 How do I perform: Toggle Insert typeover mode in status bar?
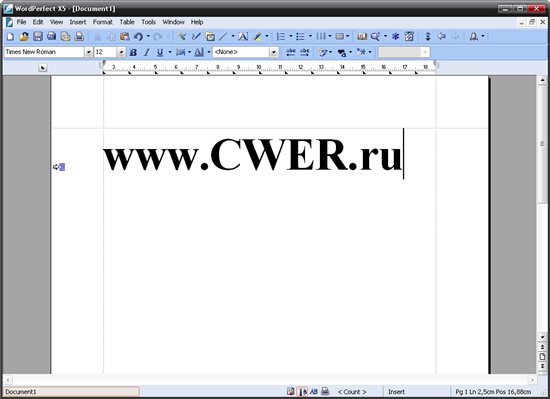coord(396,392)
